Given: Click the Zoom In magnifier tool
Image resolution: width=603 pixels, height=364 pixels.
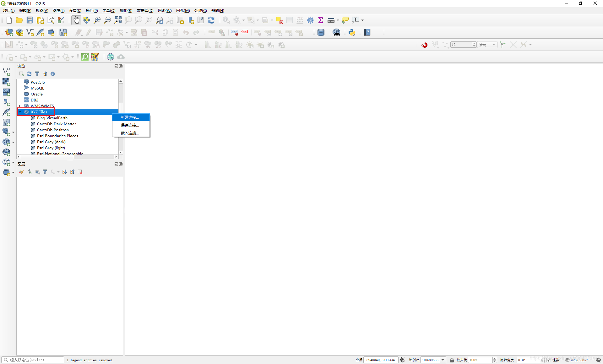Looking at the screenshot, I should click(x=97, y=20).
